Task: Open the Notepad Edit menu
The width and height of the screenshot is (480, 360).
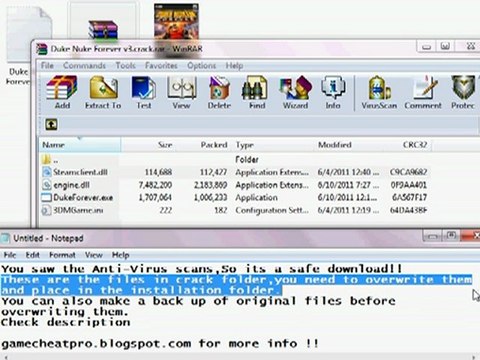Action: pyautogui.click(x=33, y=255)
